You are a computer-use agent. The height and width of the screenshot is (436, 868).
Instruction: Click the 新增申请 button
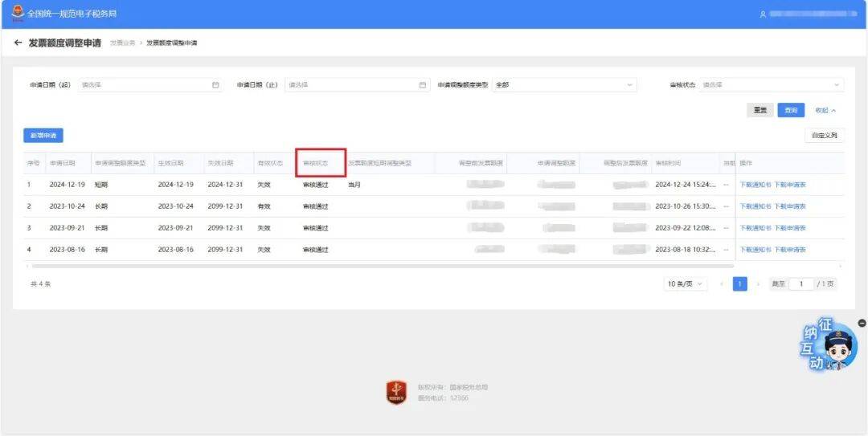point(43,136)
